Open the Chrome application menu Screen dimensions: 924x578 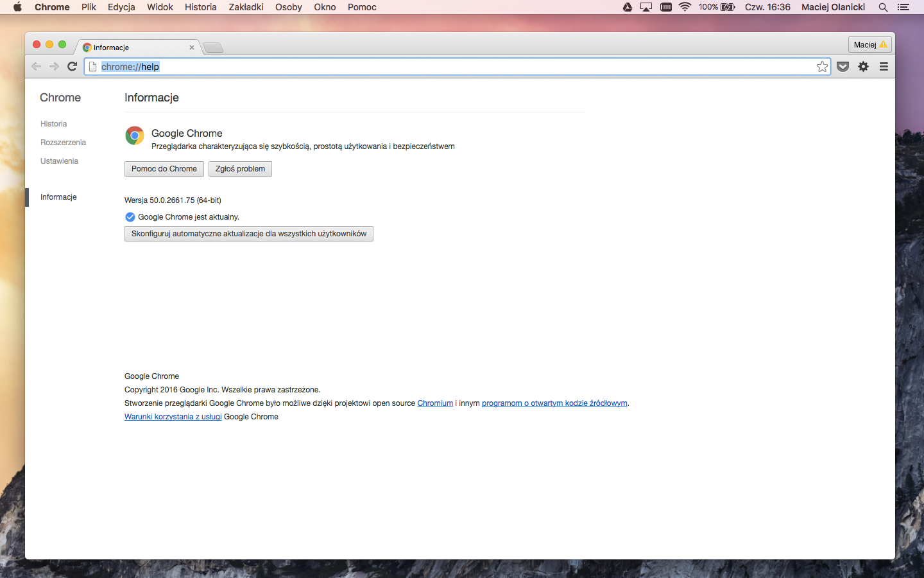coord(52,7)
